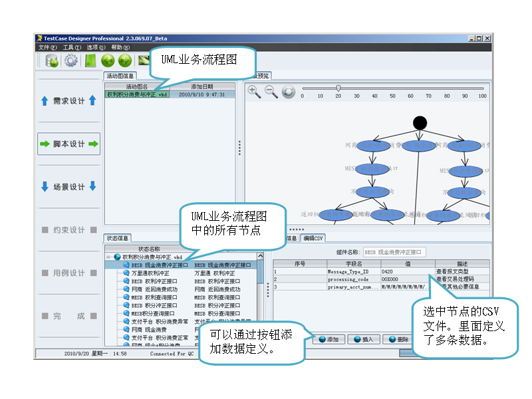Open the 帮助 menu

pos(120,47)
